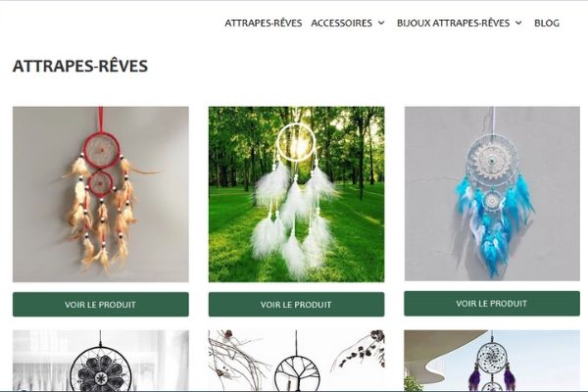The width and height of the screenshot is (588, 392).
Task: Select the white ring in the forest photo
Action: pos(296,143)
